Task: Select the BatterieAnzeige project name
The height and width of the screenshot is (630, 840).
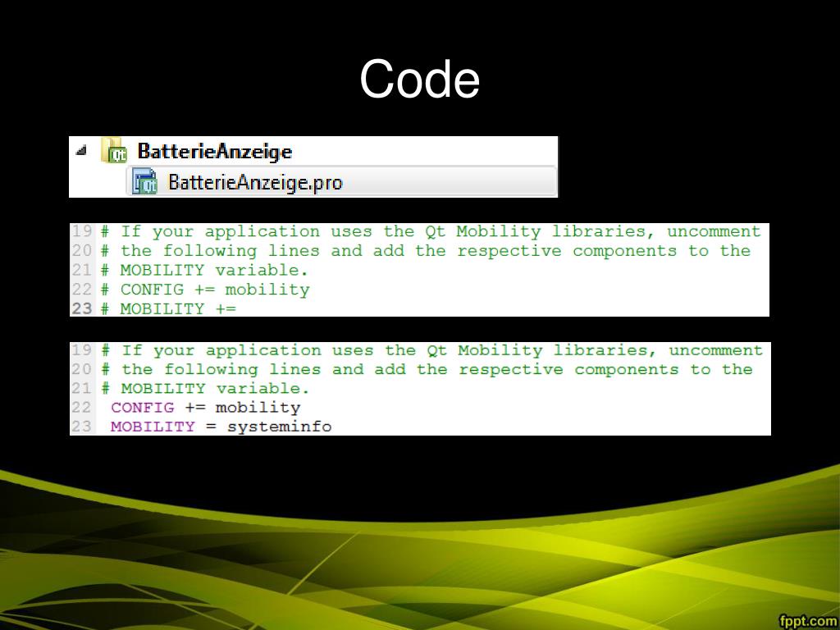Action: pyautogui.click(x=214, y=151)
